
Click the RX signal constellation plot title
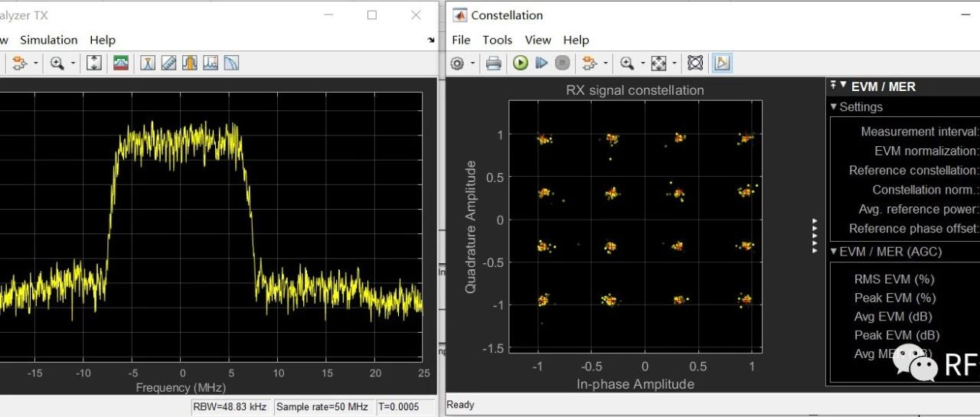[635, 90]
